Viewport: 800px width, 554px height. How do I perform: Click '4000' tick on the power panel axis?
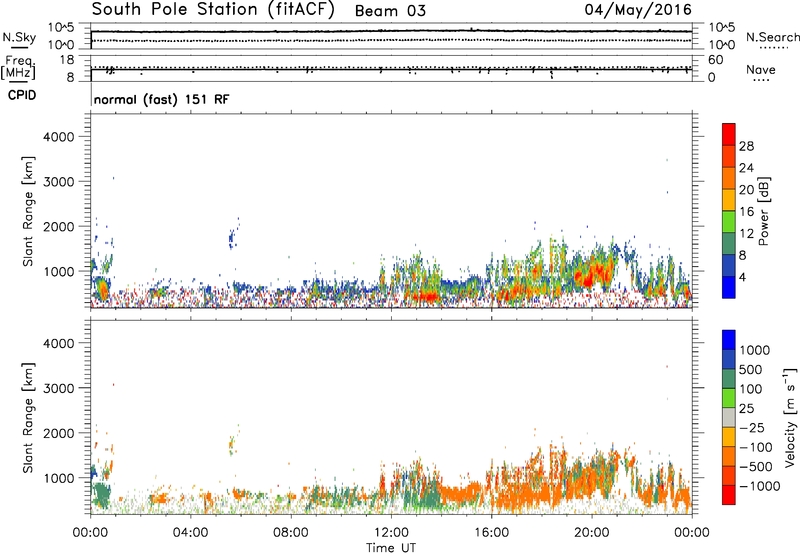click(x=58, y=137)
